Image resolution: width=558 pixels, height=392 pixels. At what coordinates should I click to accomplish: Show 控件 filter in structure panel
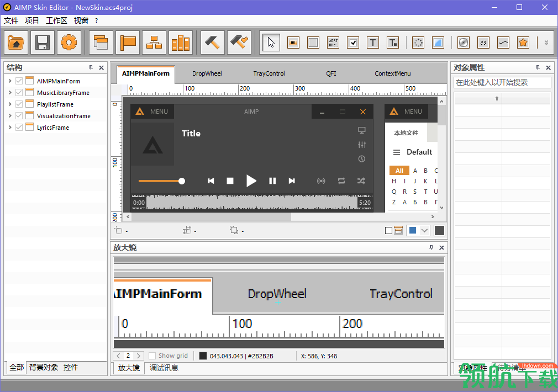[x=71, y=368]
